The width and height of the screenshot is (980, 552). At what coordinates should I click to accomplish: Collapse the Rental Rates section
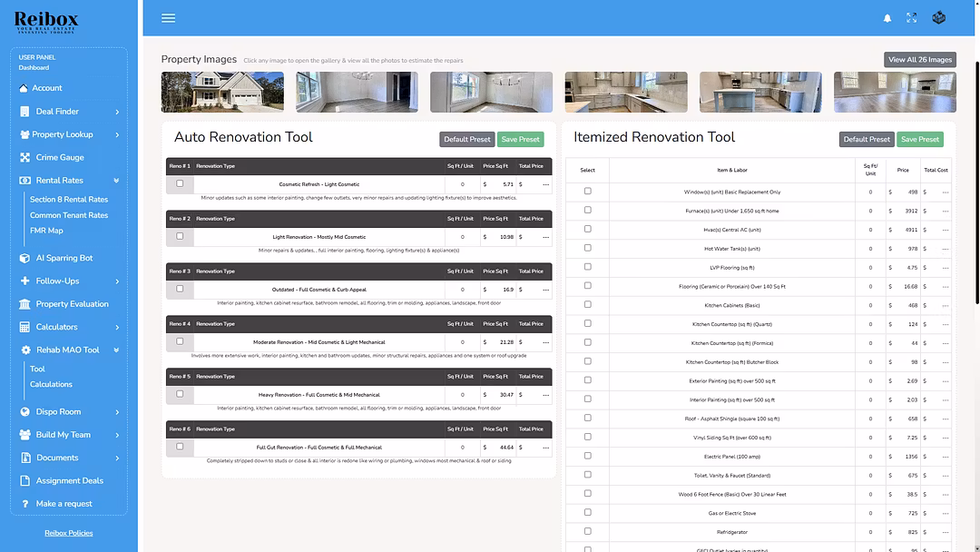click(x=117, y=181)
